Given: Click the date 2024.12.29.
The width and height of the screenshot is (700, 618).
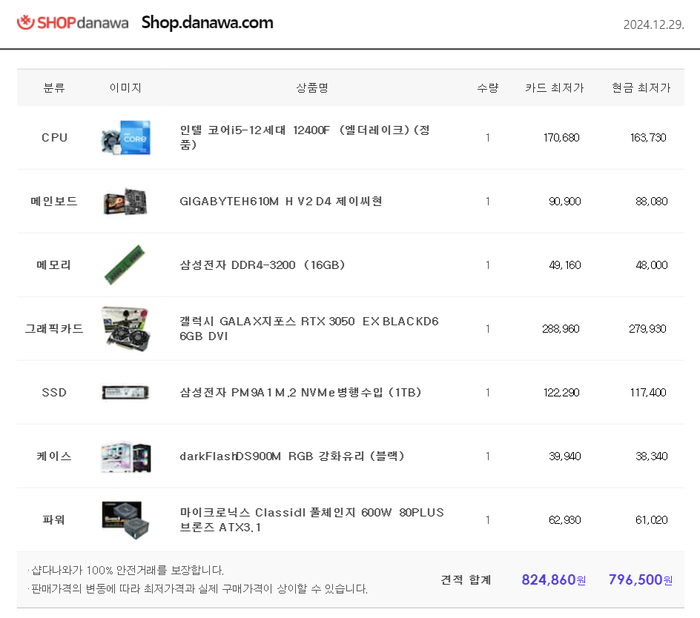Looking at the screenshot, I should [654, 25].
